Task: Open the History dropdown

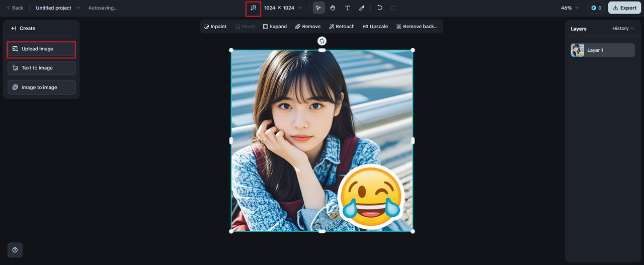Action: 623,29
